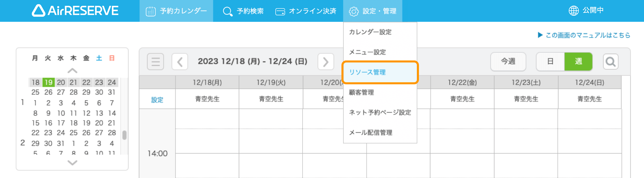Click the 今週 button
This screenshot has height=178, width=644.
[x=508, y=61]
